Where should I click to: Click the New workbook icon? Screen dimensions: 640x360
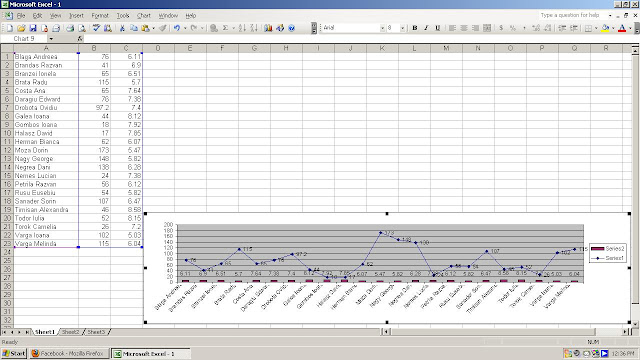coord(10,28)
